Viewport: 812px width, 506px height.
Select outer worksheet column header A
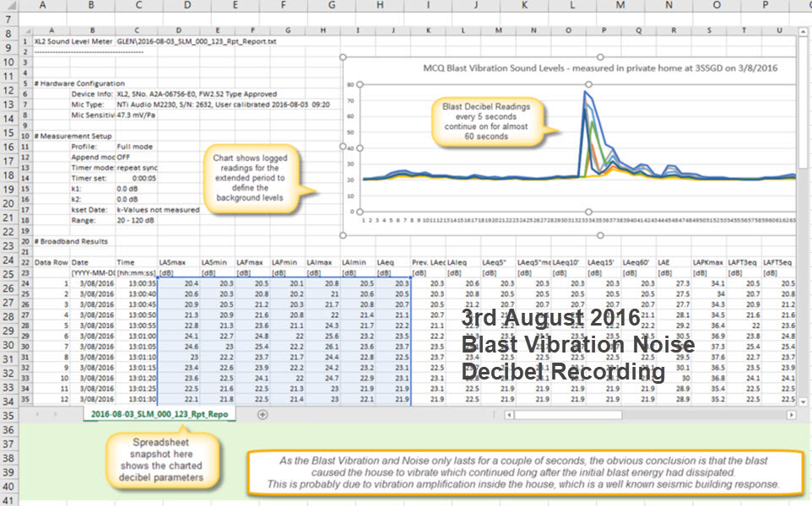[x=42, y=6]
